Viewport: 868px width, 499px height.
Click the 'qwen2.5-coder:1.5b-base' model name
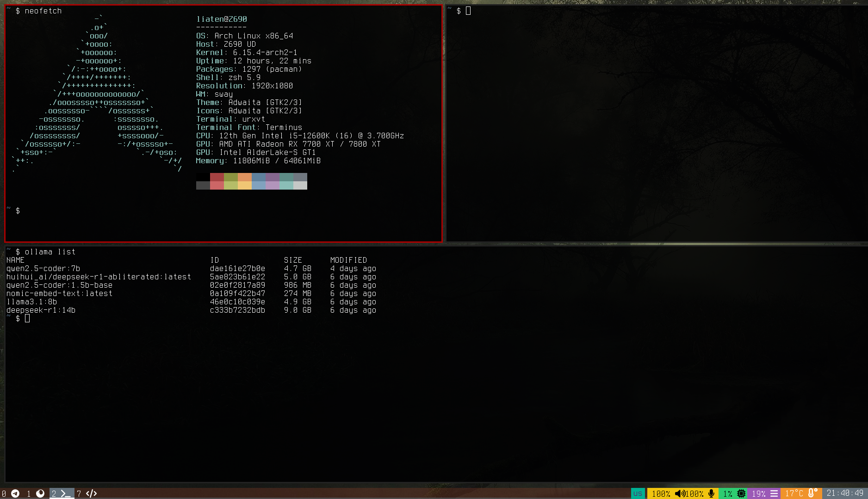(60, 285)
